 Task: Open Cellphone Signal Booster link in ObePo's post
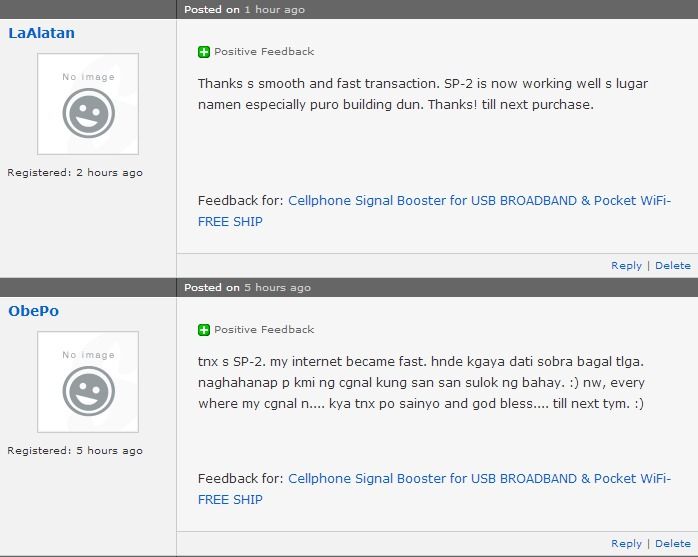pos(478,479)
